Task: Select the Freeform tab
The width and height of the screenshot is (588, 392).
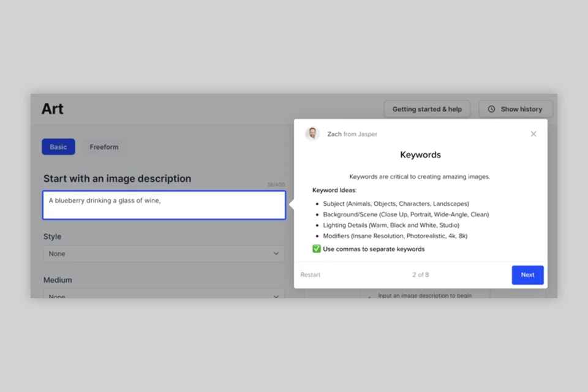Action: coord(104,147)
